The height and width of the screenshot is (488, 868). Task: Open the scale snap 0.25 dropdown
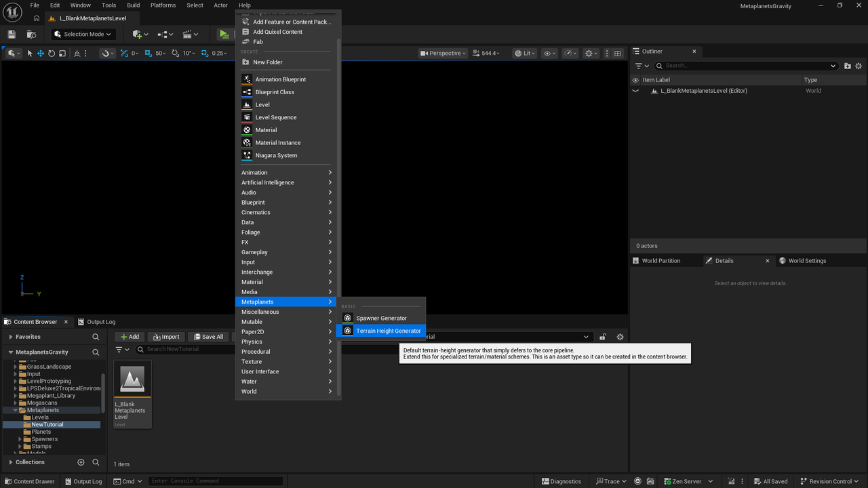pyautogui.click(x=220, y=54)
